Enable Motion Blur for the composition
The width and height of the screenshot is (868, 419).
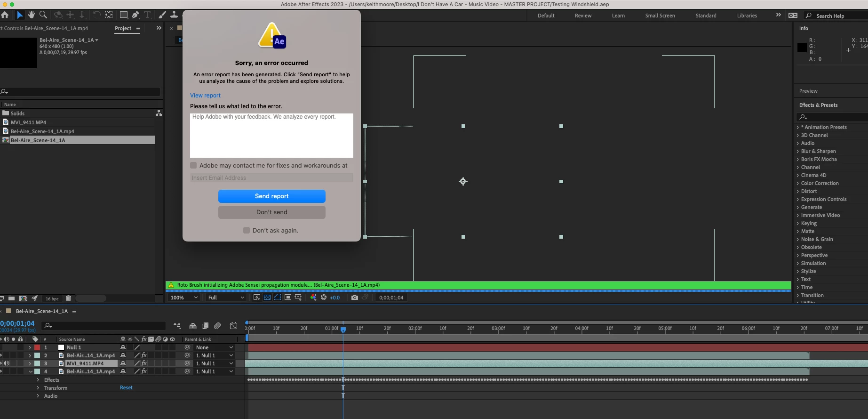[x=217, y=326]
